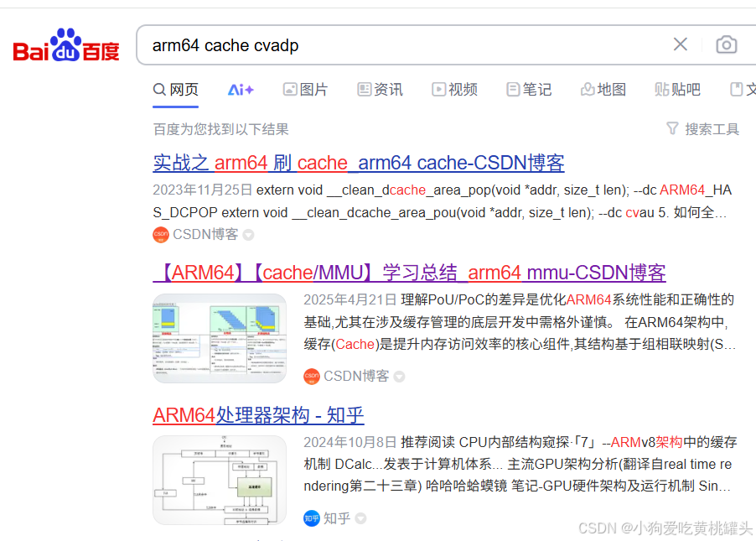756x541 pixels.
Task: Expand the chevron after the second result's CSDN博客
Action: coord(399,377)
